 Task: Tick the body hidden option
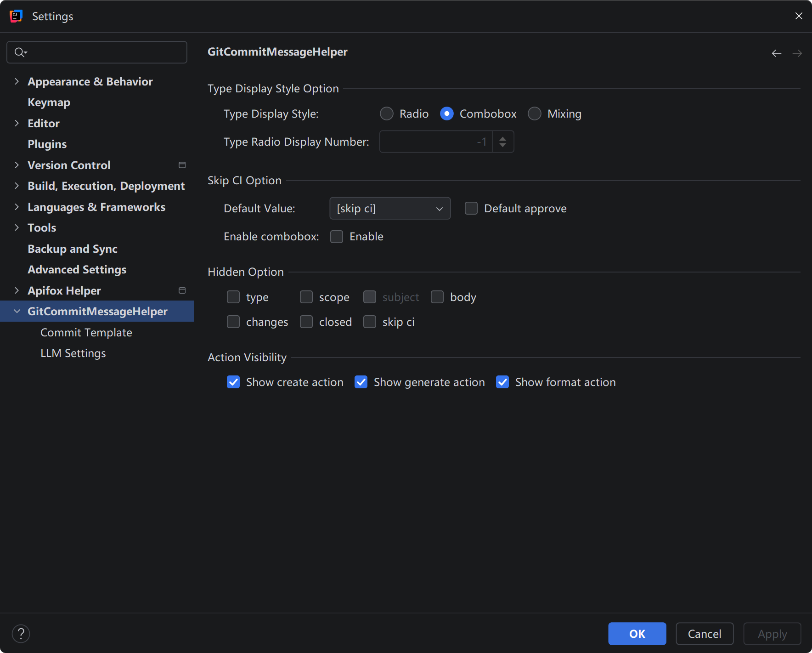pos(437,297)
